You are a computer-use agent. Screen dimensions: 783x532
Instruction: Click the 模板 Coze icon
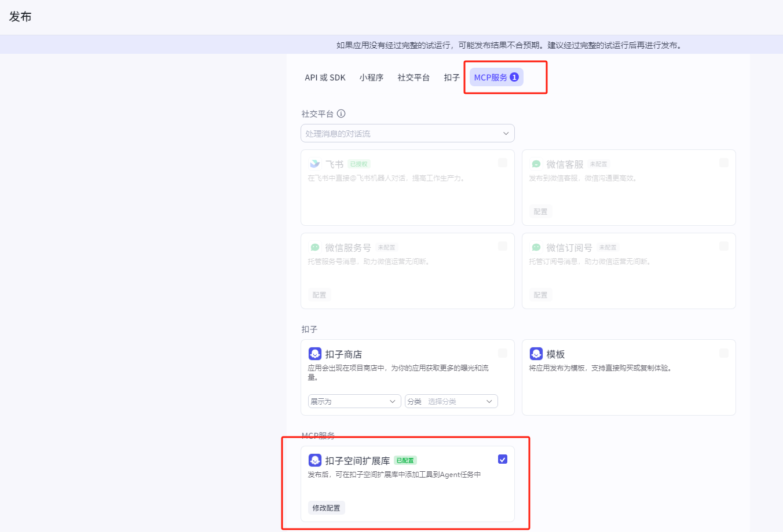pos(536,354)
